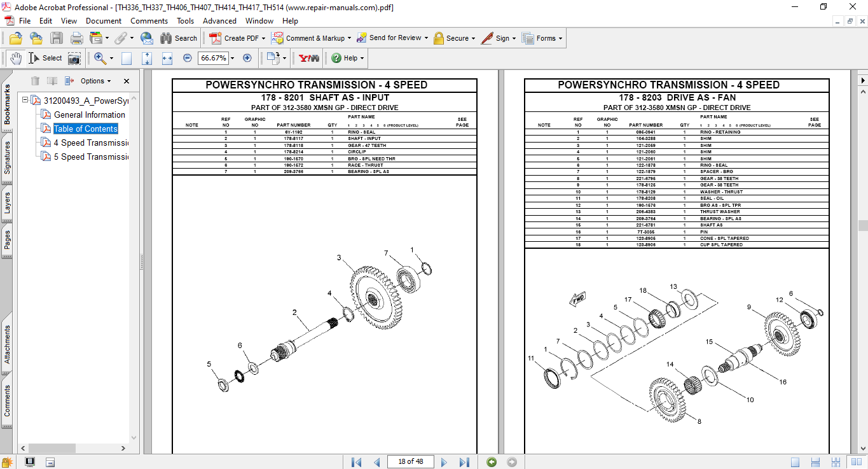Screen dimensions: 868x469
Task: Activate the Snapshot camera tool
Action: [x=74, y=58]
